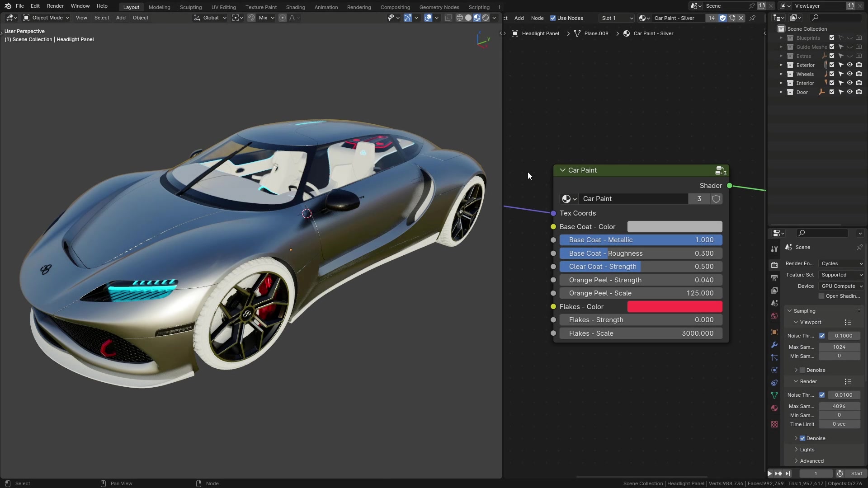Open the Physics properties tab
The height and width of the screenshot is (488, 868).
point(774,370)
